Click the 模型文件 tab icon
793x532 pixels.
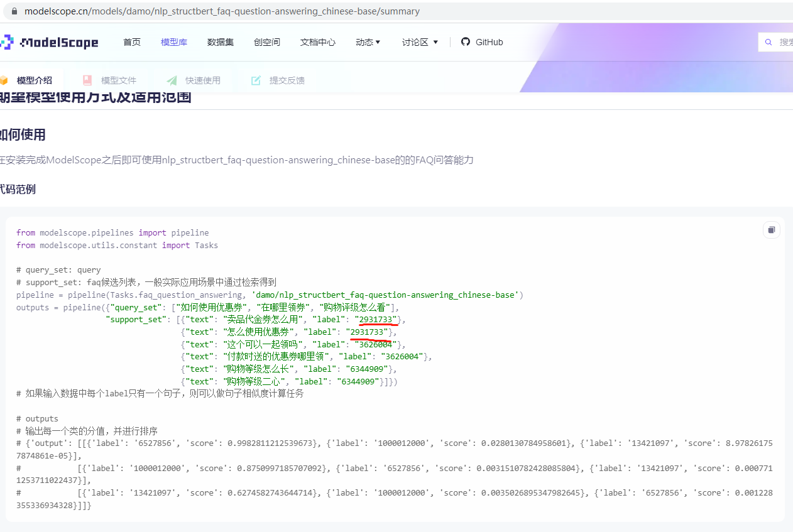(87, 80)
